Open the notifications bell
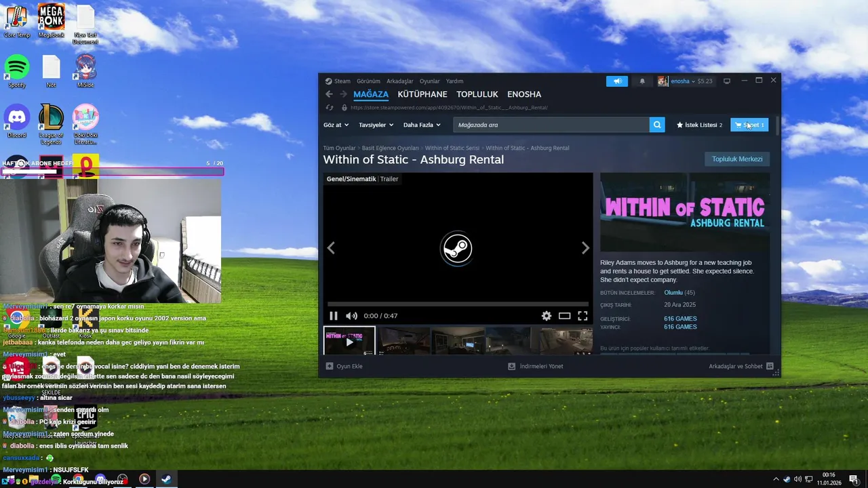Image resolution: width=868 pixels, height=488 pixels. click(642, 81)
